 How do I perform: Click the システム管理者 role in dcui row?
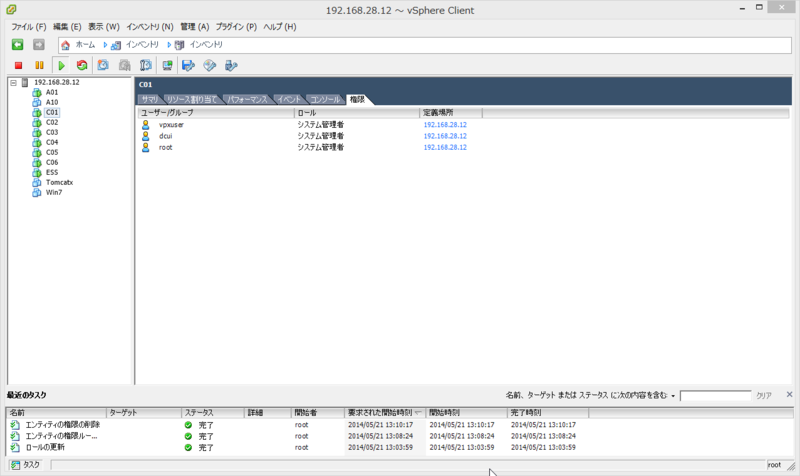pyautogui.click(x=321, y=136)
